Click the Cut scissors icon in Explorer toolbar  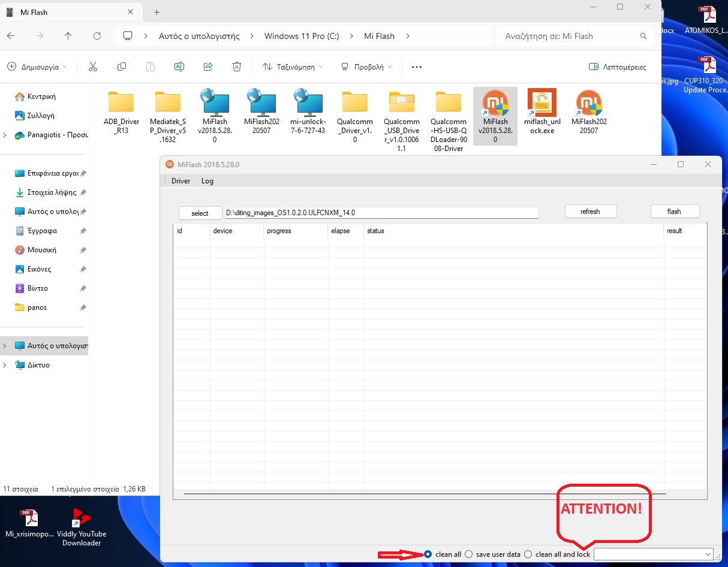pyautogui.click(x=92, y=67)
